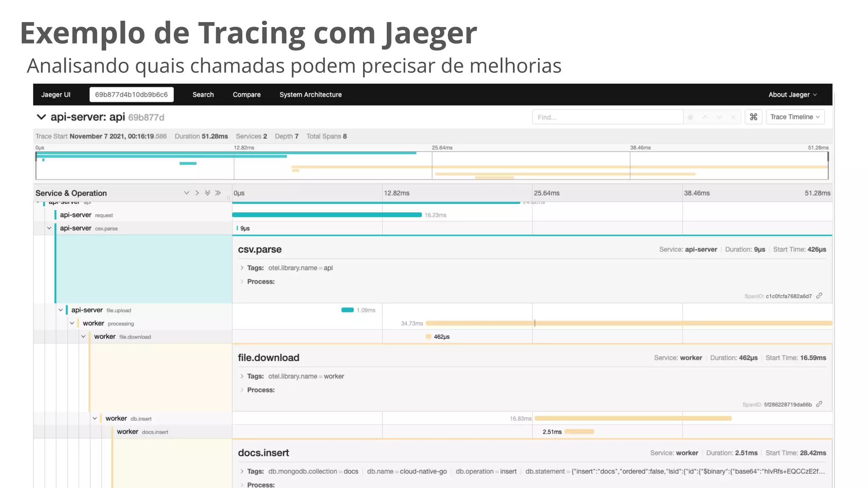This screenshot has width=868, height=488.
Task: Open the System Architecture tab
Action: [311, 94]
